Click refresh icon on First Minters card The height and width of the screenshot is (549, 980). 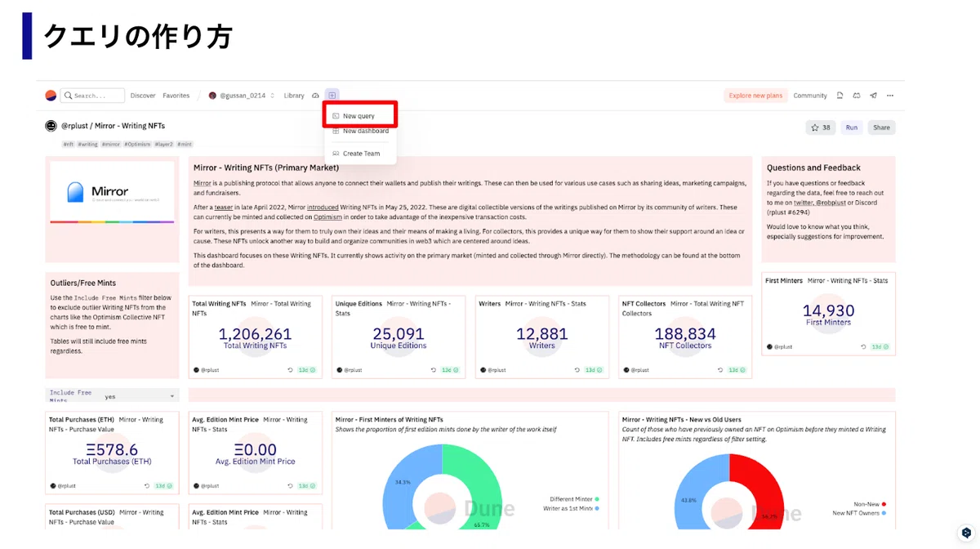(x=863, y=346)
